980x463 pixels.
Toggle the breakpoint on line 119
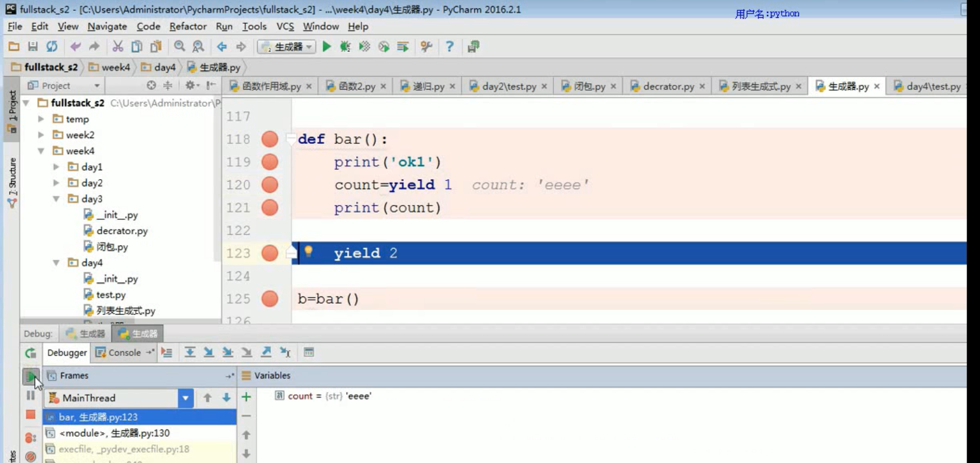pyautogui.click(x=270, y=162)
